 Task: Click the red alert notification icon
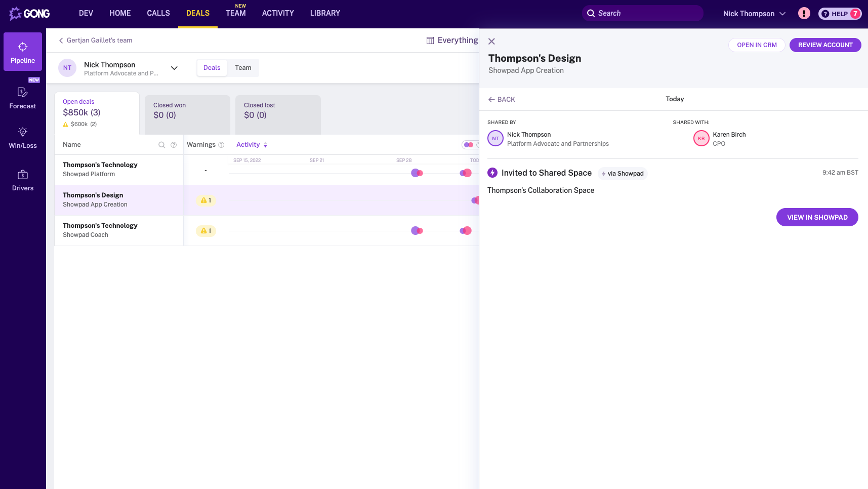pyautogui.click(x=804, y=14)
